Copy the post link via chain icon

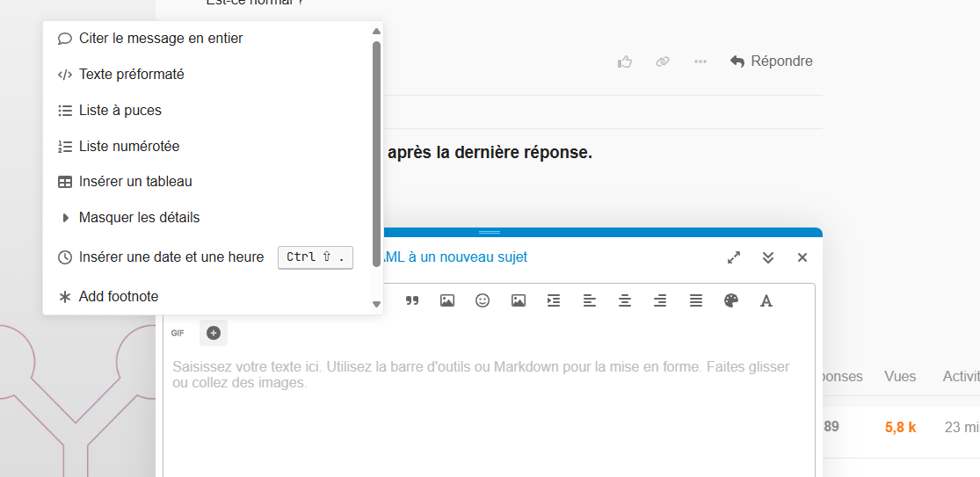(x=663, y=61)
